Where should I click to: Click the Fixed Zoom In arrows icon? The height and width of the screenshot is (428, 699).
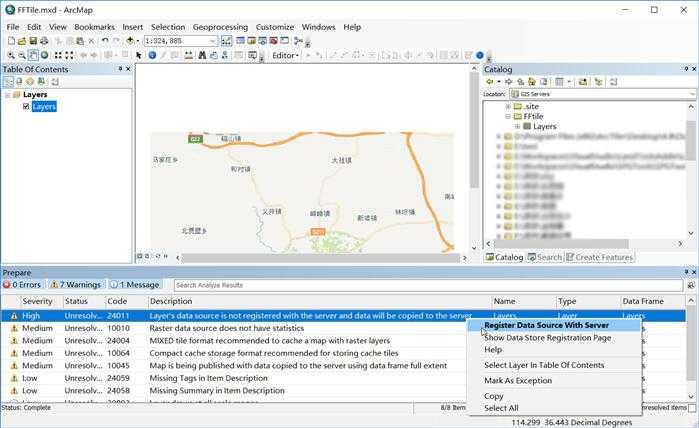click(58, 55)
